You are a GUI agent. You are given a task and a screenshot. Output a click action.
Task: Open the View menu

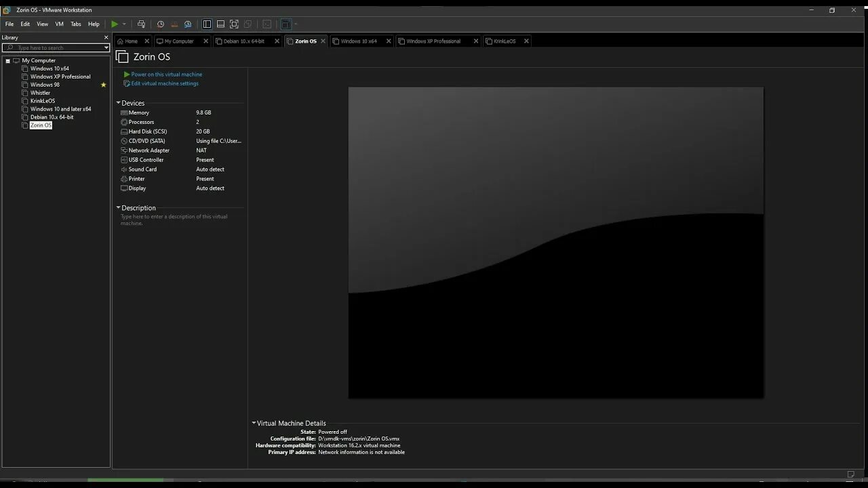[x=42, y=24]
